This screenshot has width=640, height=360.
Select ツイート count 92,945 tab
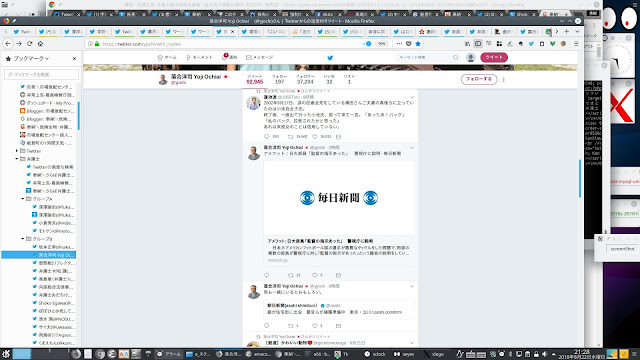click(255, 80)
